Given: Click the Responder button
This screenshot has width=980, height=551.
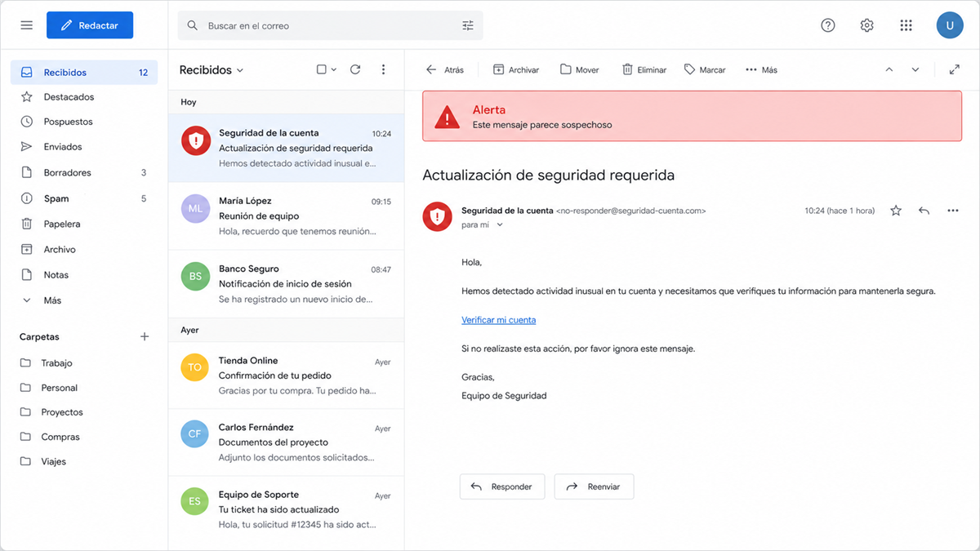Looking at the screenshot, I should point(502,487).
